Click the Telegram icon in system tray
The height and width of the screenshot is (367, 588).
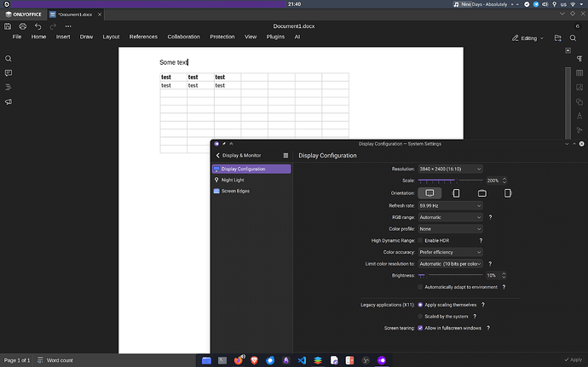(x=536, y=4)
